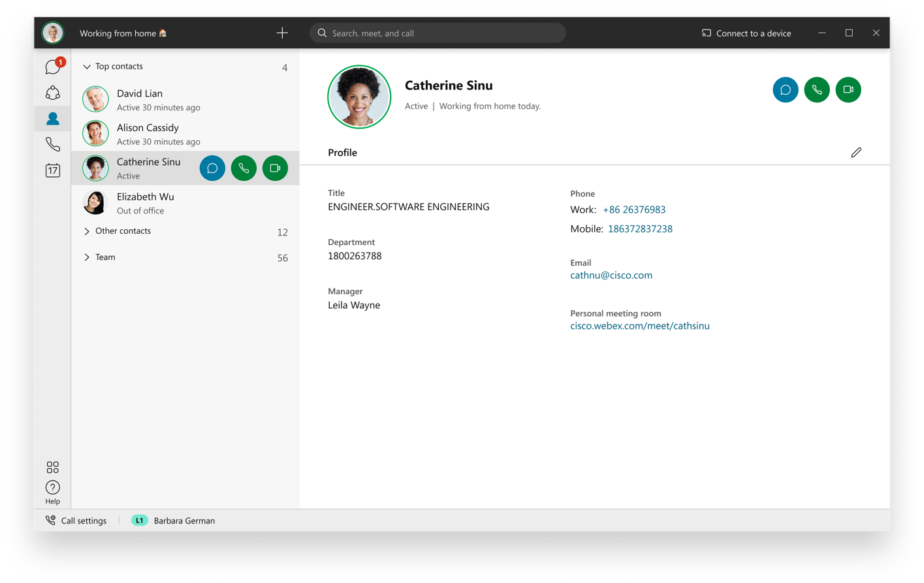Click department value 1800263788

(355, 256)
